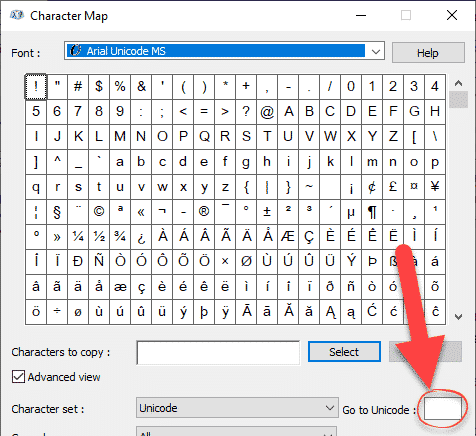Uncheck the Advanced view checkbox
Viewport: 476px width, 436px height.
18,377
